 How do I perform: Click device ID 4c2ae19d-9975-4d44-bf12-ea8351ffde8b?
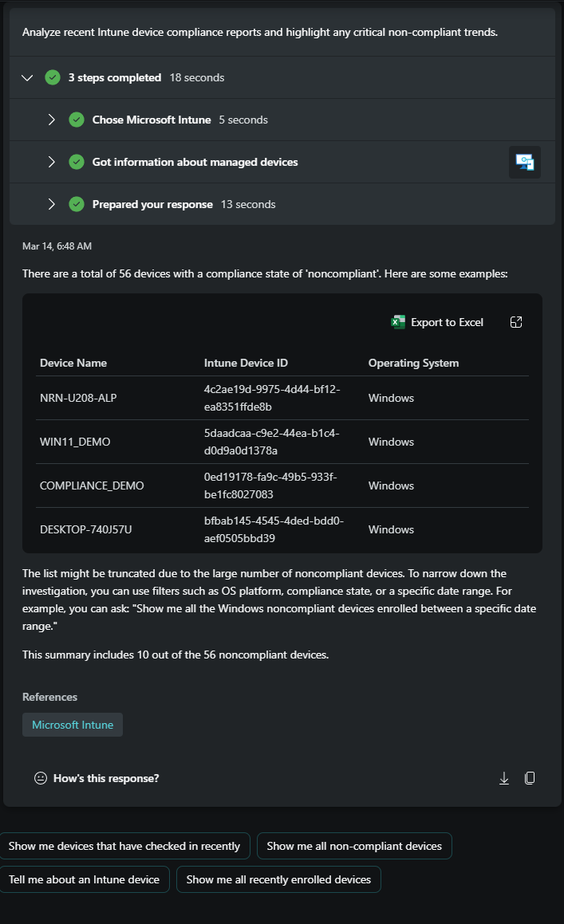pos(272,399)
